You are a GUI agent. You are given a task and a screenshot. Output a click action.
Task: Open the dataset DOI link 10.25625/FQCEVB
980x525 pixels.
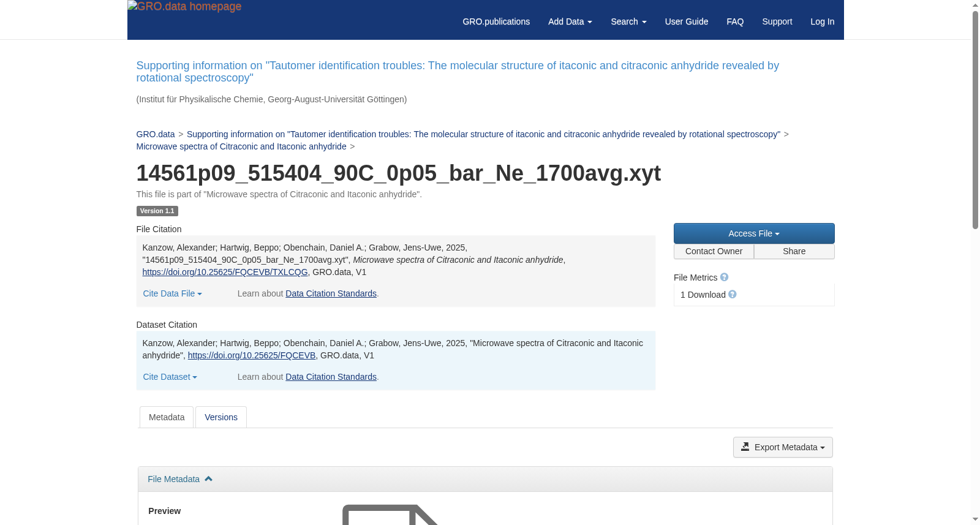[x=252, y=355]
